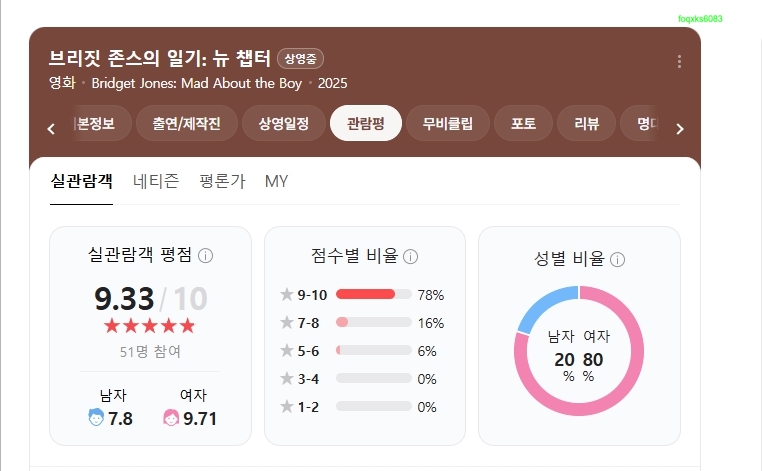Viewport: 762px width, 471px height.
Task: Click info icon beside 성별 비율
Action: (x=617, y=260)
